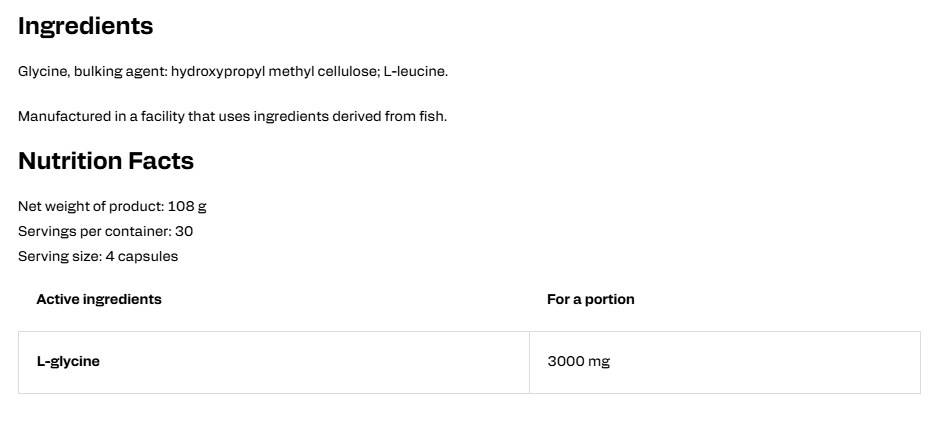Click the 3000 mg table cell

click(725, 362)
